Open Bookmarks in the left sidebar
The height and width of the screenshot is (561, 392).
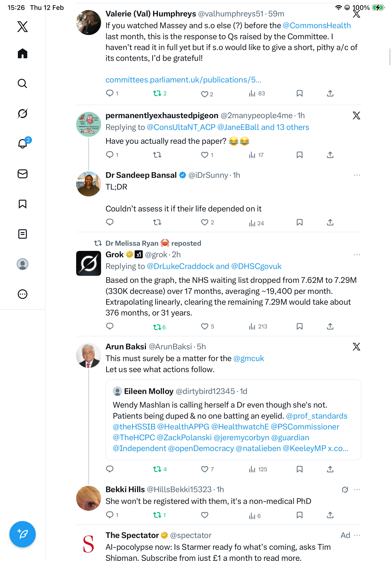(x=23, y=204)
